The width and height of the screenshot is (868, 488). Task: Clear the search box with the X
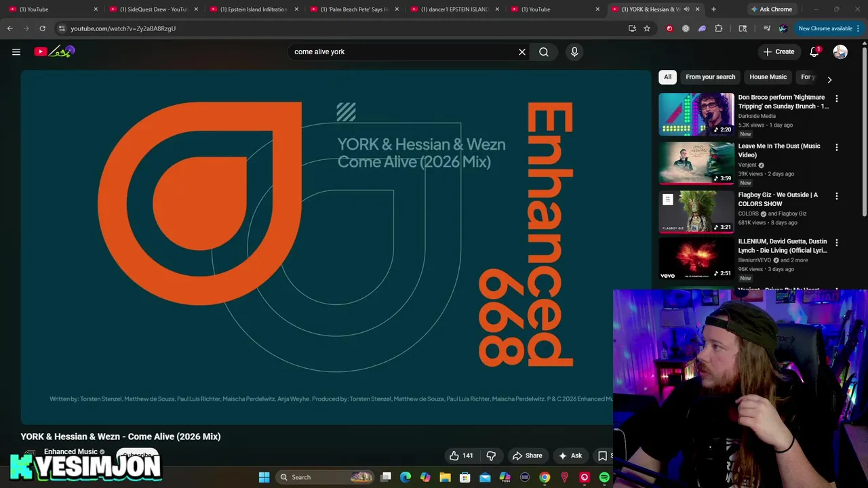coord(522,52)
